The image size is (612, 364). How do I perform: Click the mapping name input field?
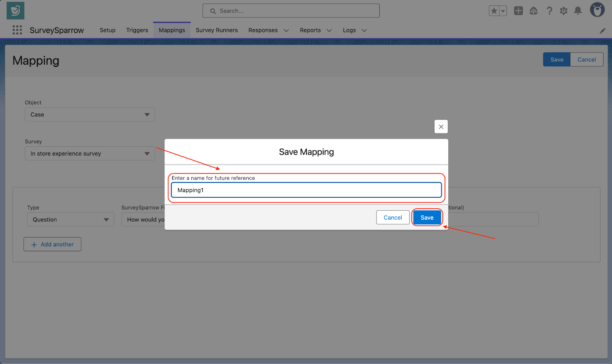point(306,190)
